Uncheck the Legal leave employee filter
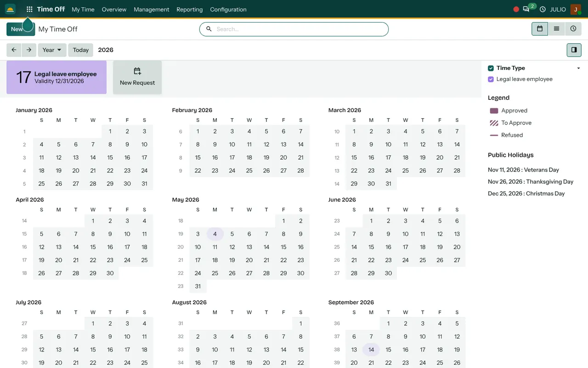Image resolution: width=588 pixels, height=368 pixels. coord(491,79)
